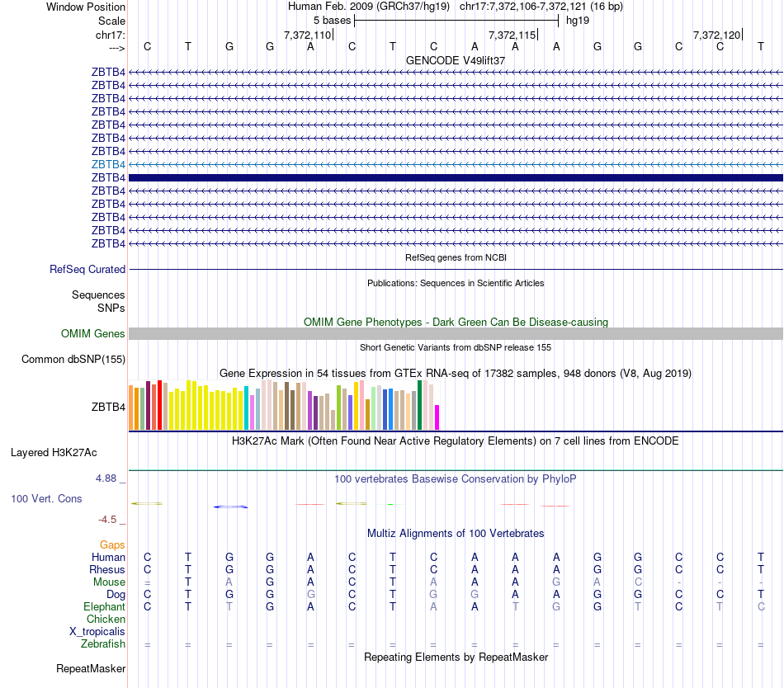This screenshot has width=784, height=688.
Task: Click the 100 Vert. Cons track label
Action: (x=46, y=499)
